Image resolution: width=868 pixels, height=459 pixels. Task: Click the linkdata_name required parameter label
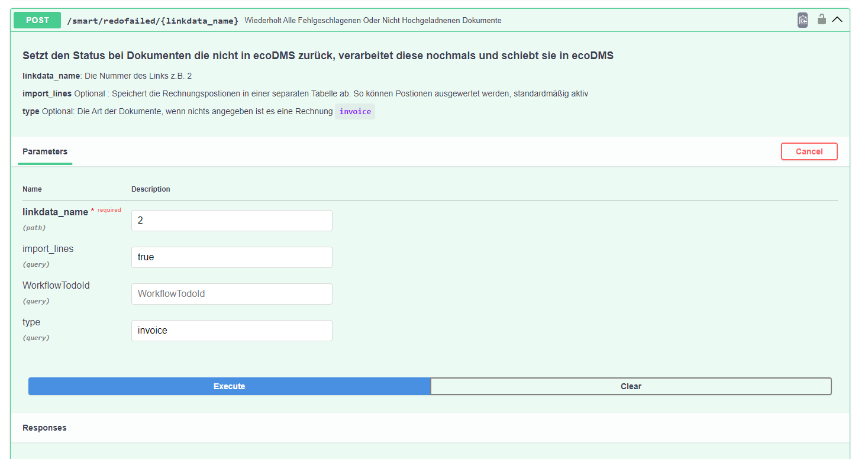click(55, 212)
